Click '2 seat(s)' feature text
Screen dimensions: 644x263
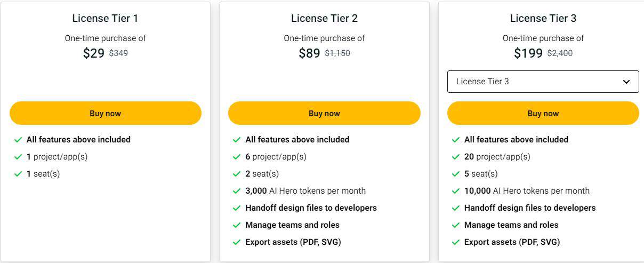tap(262, 174)
